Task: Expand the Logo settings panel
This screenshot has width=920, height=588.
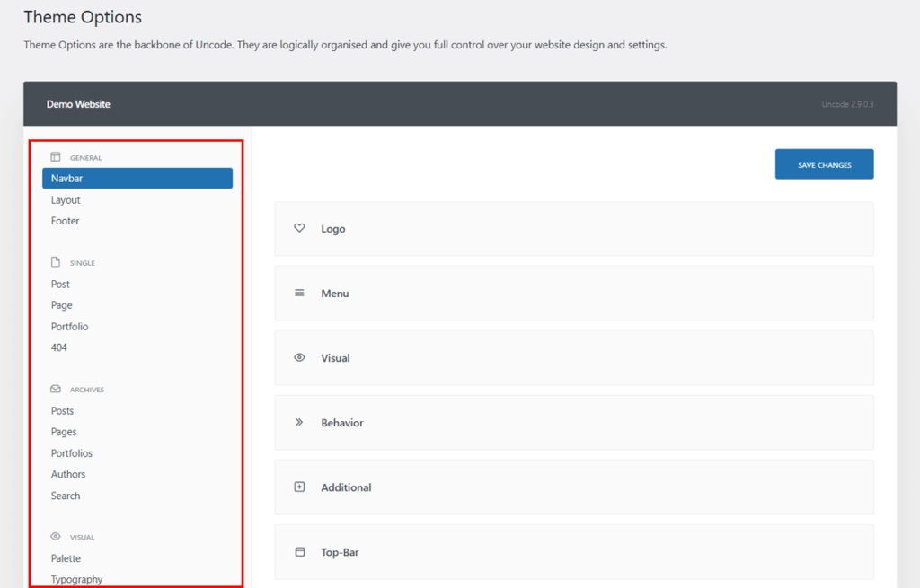Action: tap(572, 228)
